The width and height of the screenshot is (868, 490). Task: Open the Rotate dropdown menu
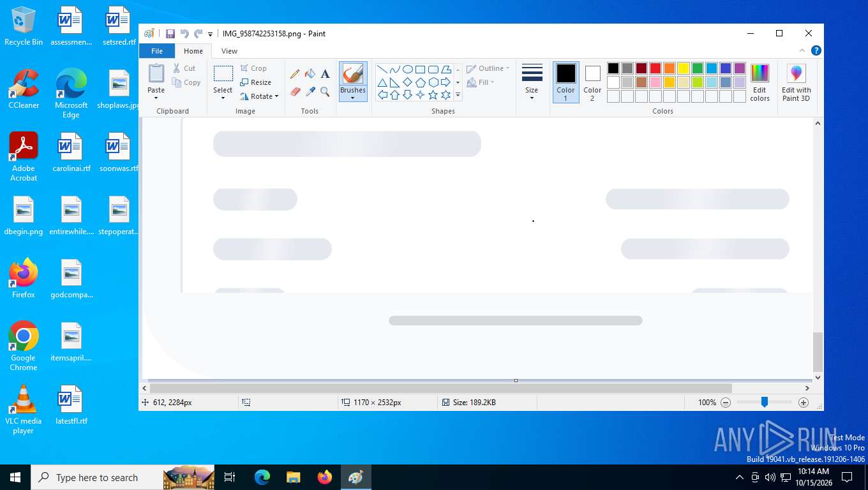pyautogui.click(x=260, y=96)
